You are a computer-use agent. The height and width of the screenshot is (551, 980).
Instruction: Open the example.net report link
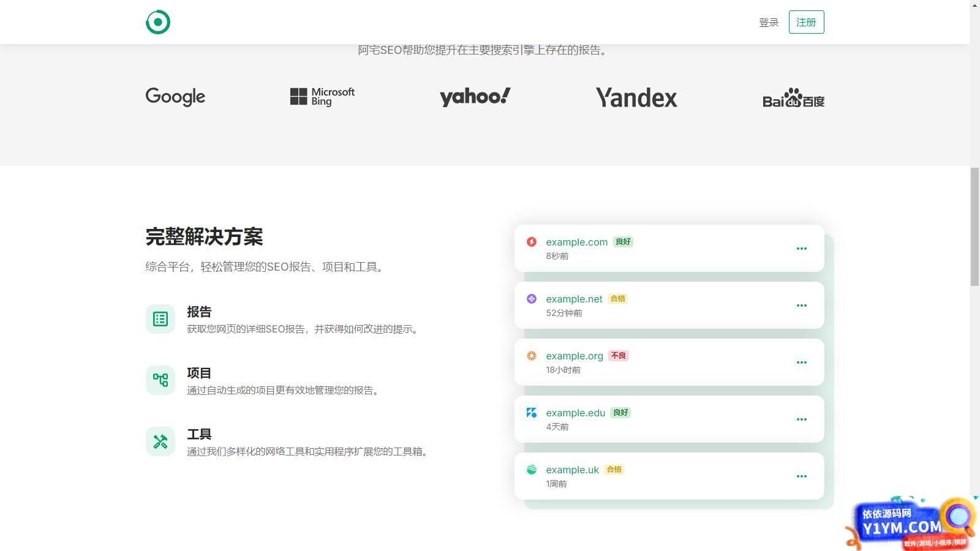pos(575,299)
